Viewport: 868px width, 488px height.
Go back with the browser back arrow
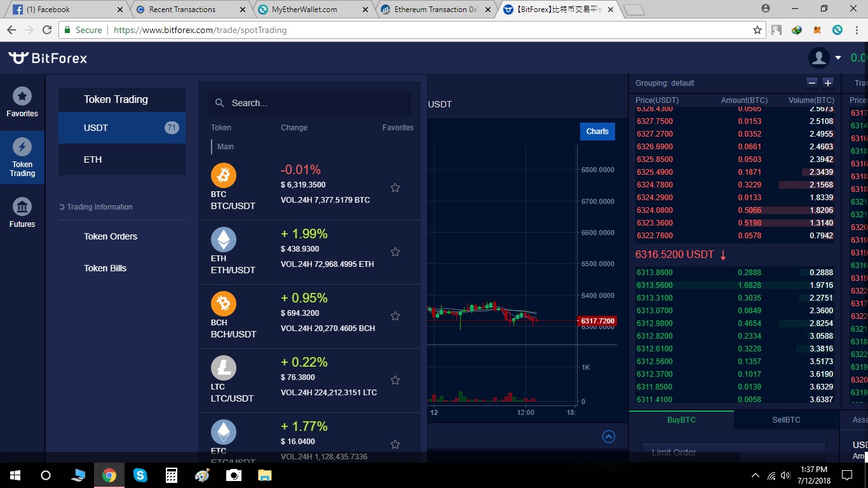click(11, 30)
